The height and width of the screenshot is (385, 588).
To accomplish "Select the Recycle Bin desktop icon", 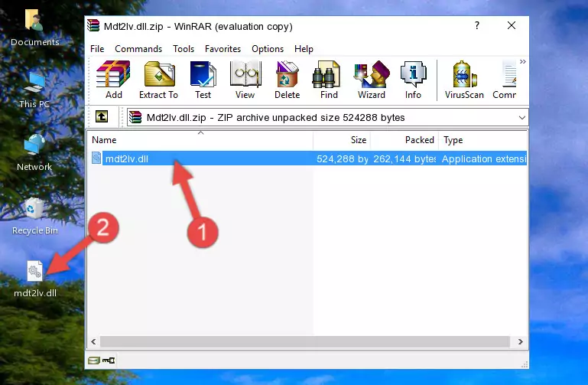I will [x=34, y=217].
